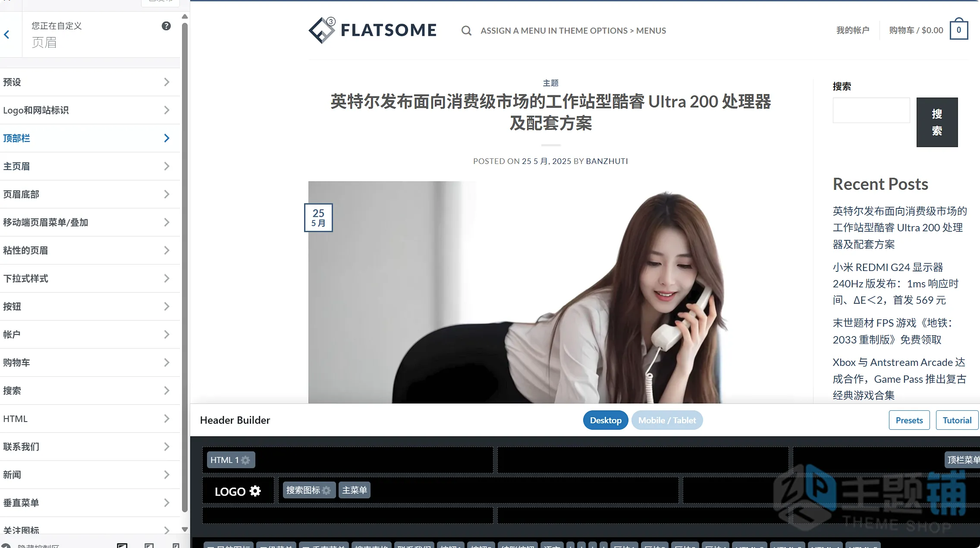Screen dimensions: 980x548
Task: Expand the 主页眉 section
Action: click(90, 166)
